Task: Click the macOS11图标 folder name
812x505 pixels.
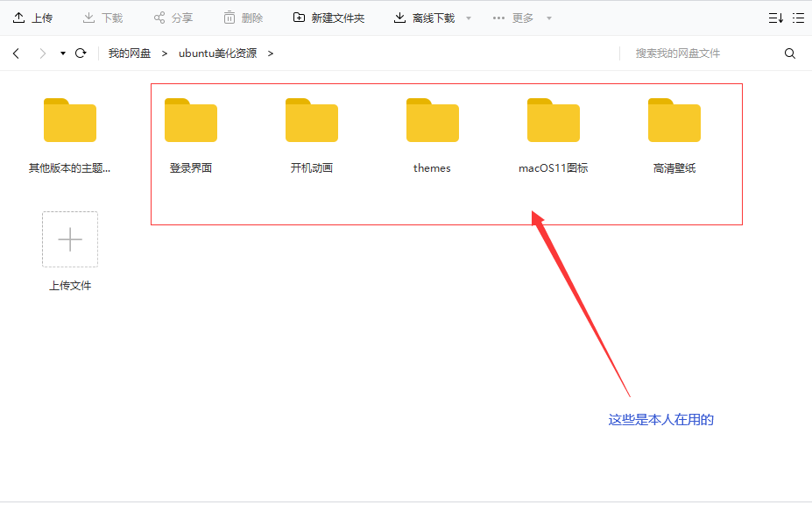Action: tap(553, 168)
